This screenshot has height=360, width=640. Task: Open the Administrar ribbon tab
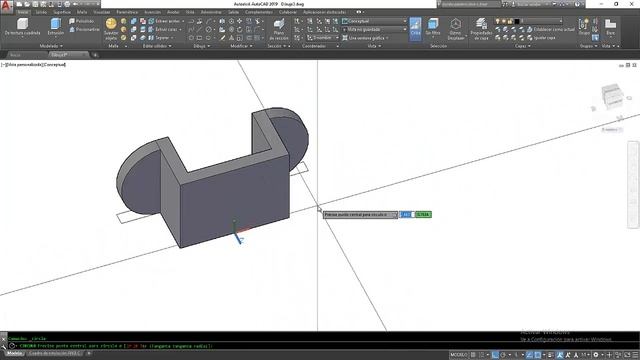pos(211,12)
